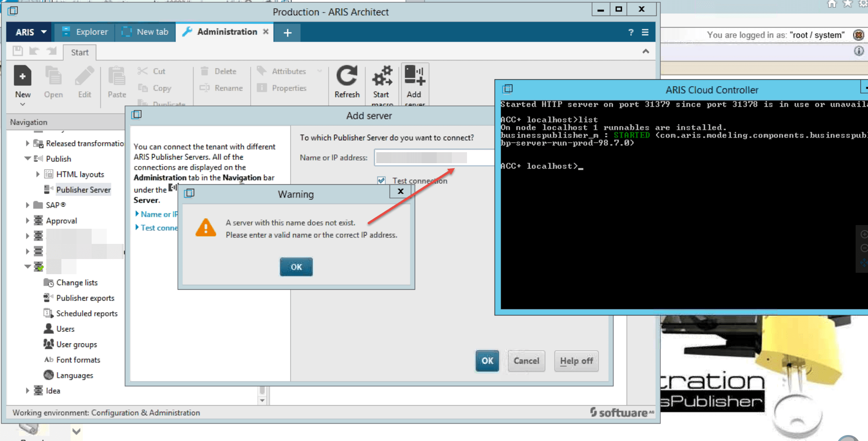
Task: Collapse the ribbon with the chevron
Action: point(646,51)
